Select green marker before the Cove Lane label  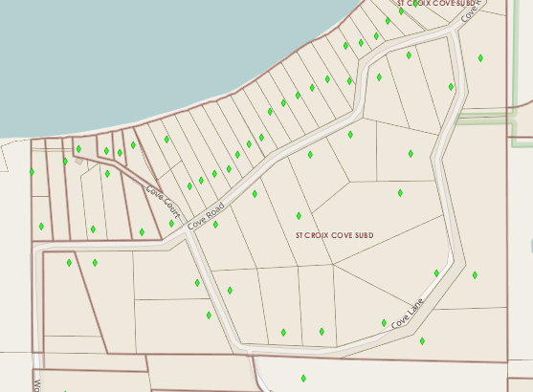tap(384, 323)
